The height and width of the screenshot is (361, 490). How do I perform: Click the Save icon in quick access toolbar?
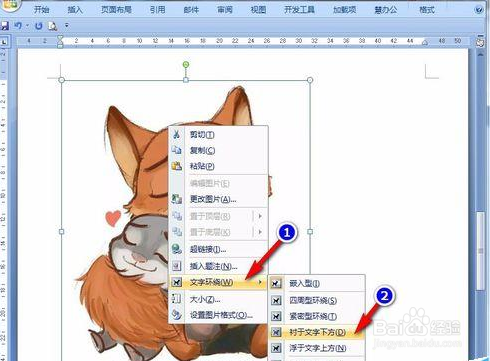4,26
